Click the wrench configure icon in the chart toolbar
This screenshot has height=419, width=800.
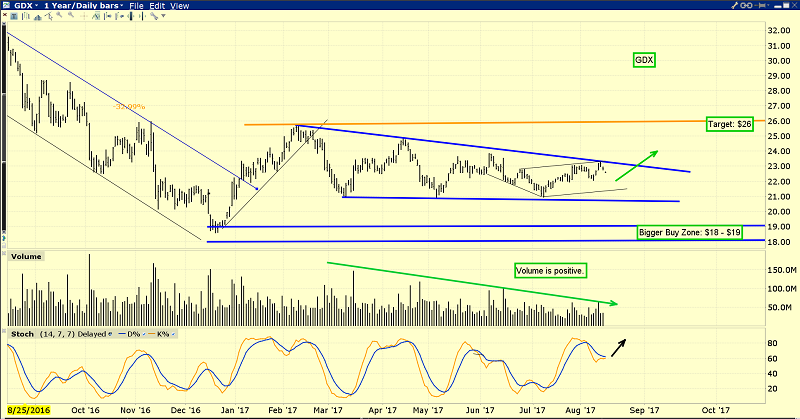154,15
